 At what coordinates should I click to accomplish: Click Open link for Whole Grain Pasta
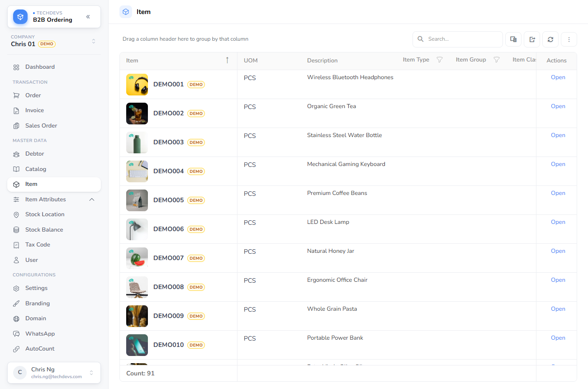pos(558,309)
